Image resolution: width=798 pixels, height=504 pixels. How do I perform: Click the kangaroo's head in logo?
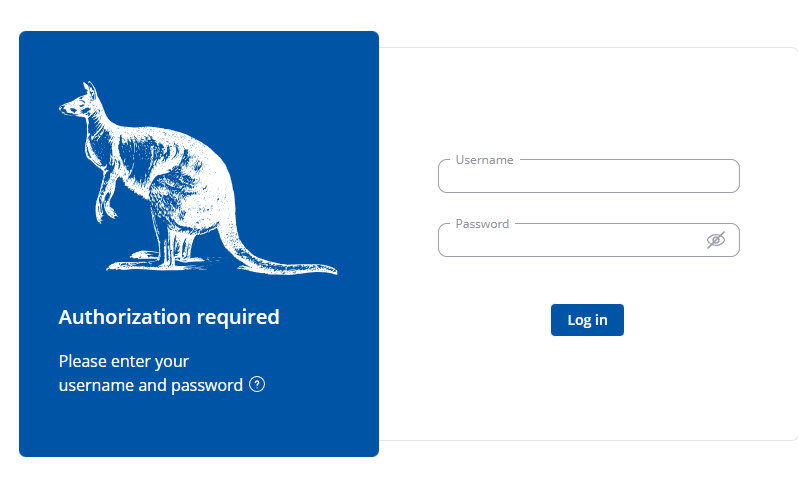[x=78, y=101]
